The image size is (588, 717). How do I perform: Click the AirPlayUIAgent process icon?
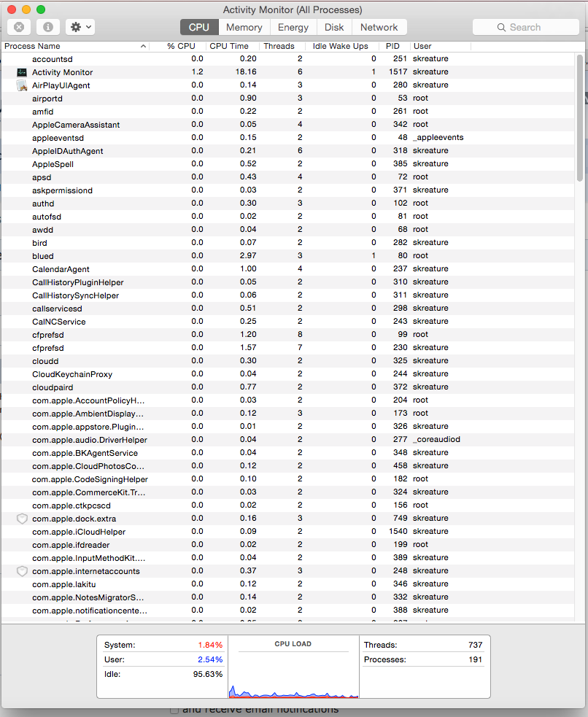click(x=21, y=85)
